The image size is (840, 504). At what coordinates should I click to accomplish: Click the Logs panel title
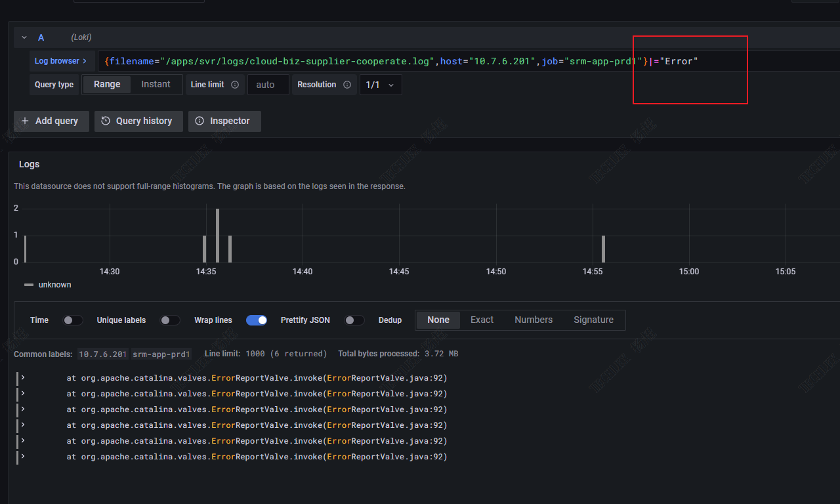(x=30, y=164)
